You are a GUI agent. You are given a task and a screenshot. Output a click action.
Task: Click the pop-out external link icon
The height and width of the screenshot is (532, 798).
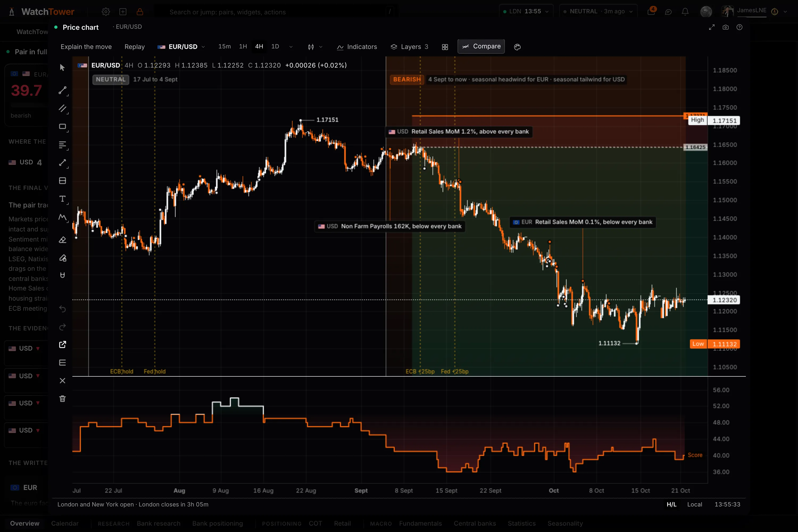(x=63, y=345)
